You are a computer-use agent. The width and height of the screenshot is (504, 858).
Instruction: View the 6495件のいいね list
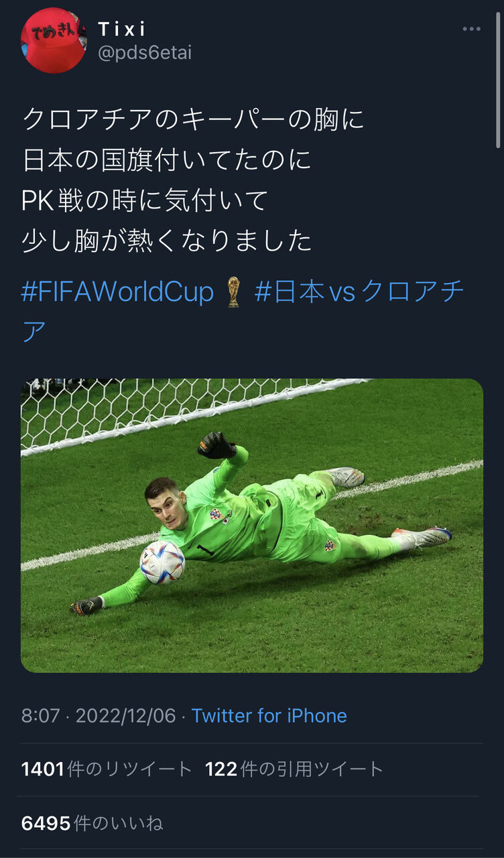coord(92,823)
